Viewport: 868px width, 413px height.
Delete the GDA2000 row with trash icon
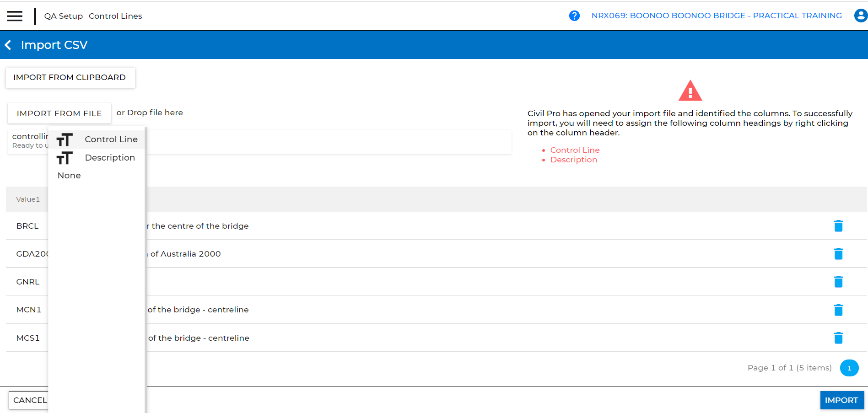coord(838,254)
